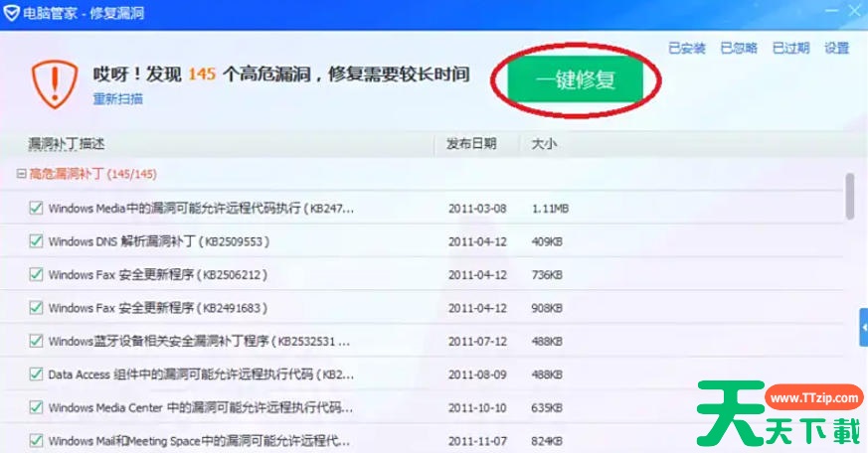Click the size value 824KB

[547, 441]
